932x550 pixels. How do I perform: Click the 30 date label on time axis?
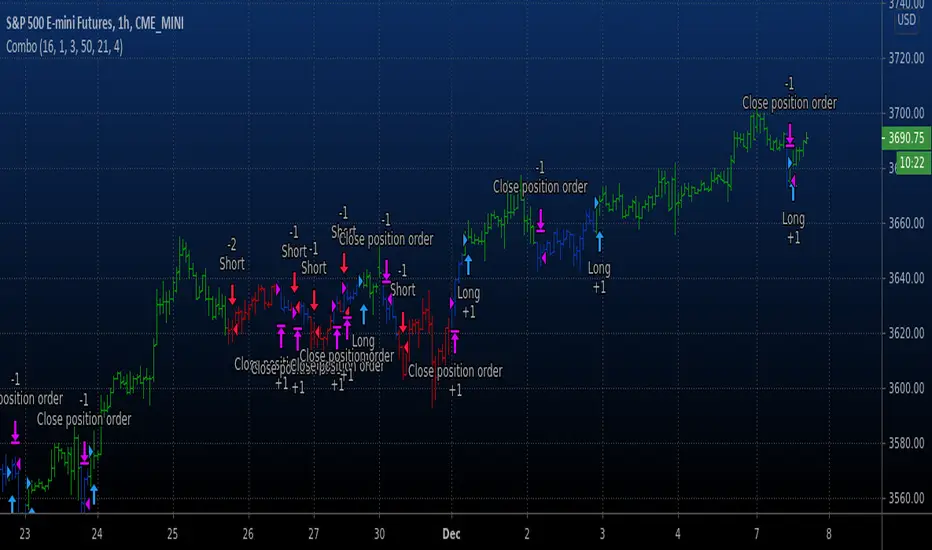pyautogui.click(x=379, y=534)
